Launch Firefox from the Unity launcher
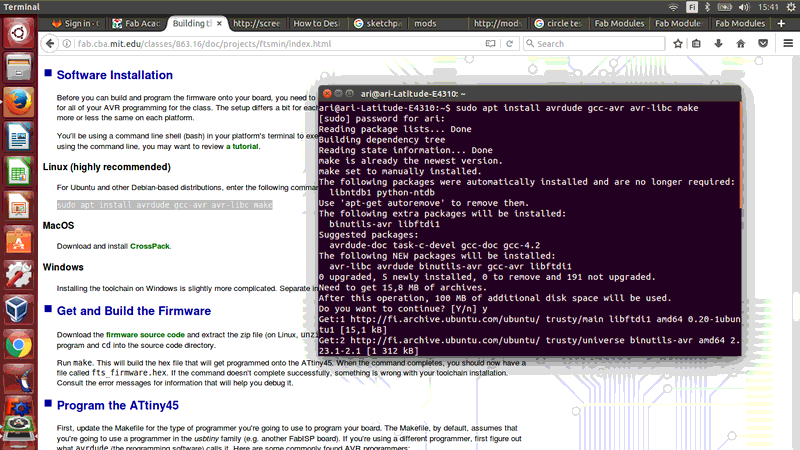Screen dimensions: 800x450 [x=18, y=103]
